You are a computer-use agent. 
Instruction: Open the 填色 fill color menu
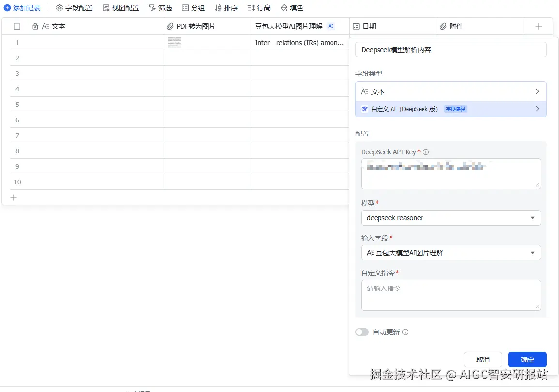pyautogui.click(x=292, y=8)
